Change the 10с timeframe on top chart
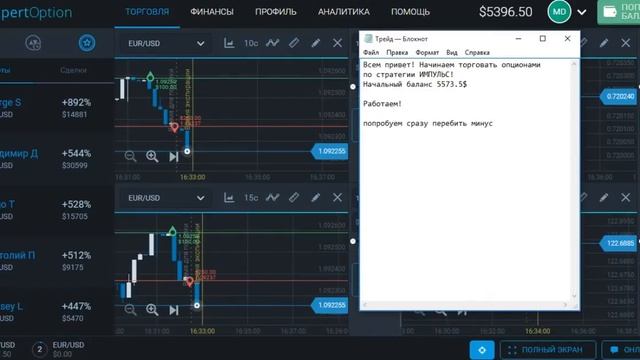Image resolution: width=640 pixels, height=360 pixels. [251, 43]
